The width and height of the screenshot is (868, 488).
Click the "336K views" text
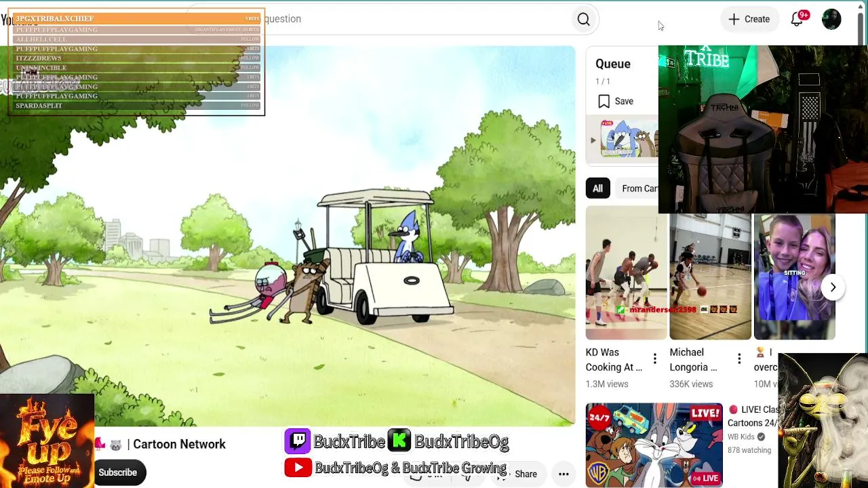[x=691, y=384]
